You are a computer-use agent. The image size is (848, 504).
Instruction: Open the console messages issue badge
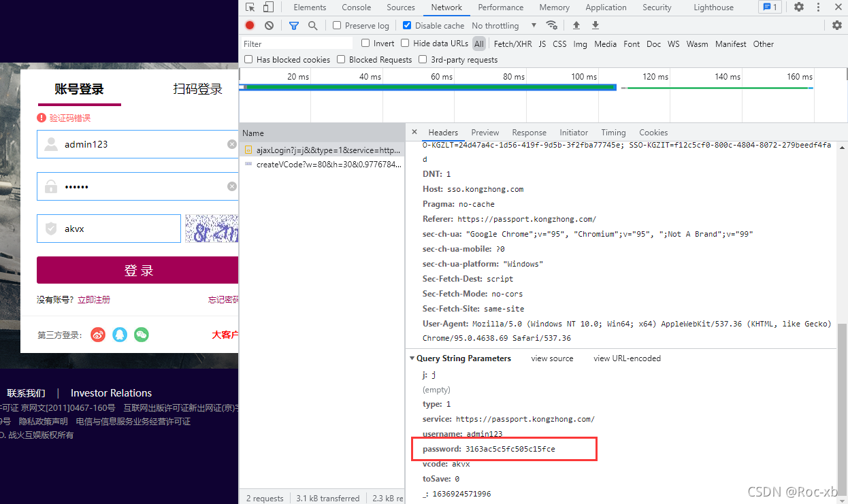[770, 7]
